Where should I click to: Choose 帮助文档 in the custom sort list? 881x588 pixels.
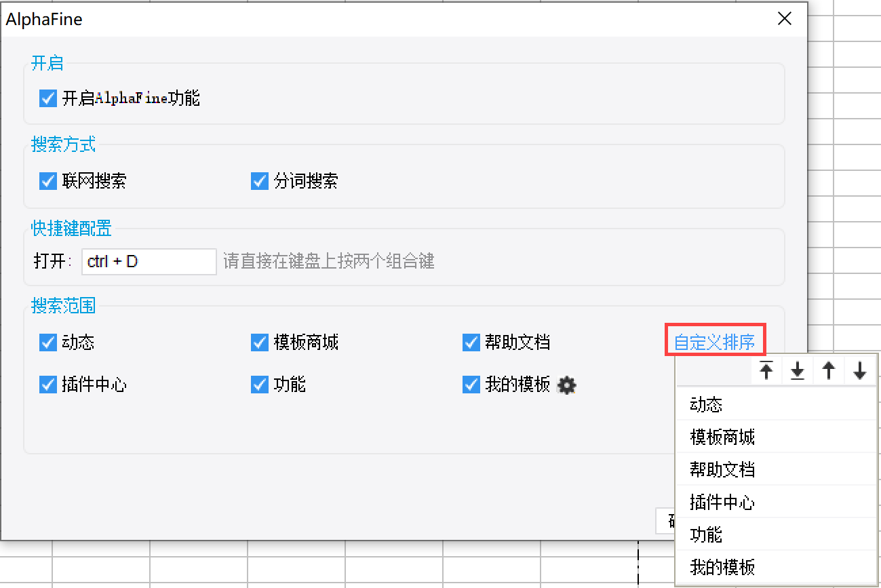click(777, 469)
